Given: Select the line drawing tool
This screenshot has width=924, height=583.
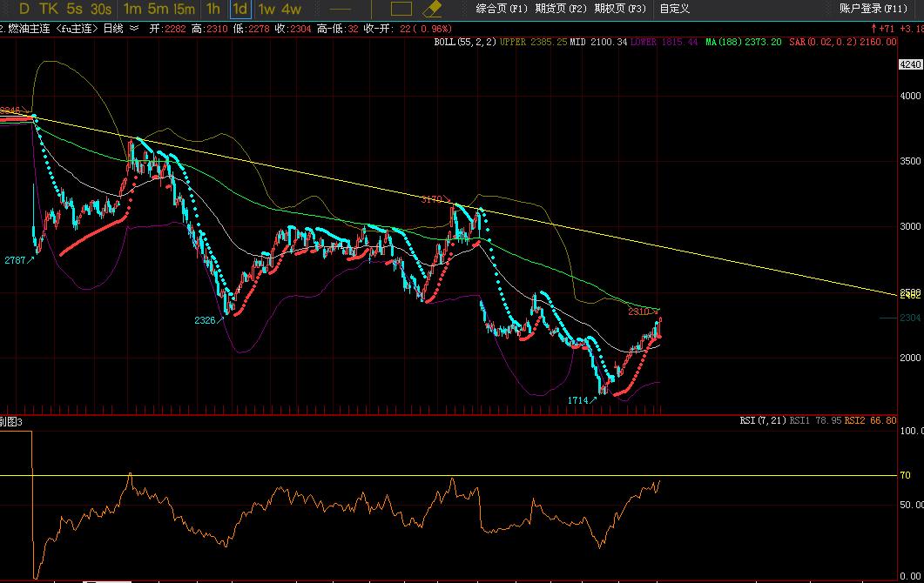Looking at the screenshot, I should point(340,9).
